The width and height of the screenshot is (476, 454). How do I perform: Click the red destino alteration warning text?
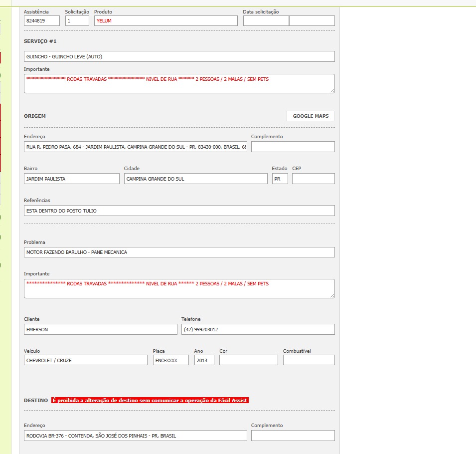point(150,400)
